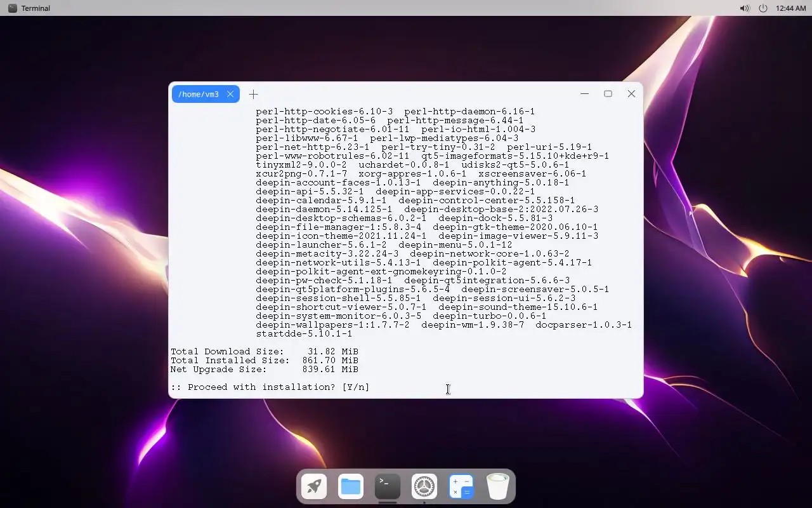
Task: Click the Terminal icon in the dock
Action: [388, 487]
